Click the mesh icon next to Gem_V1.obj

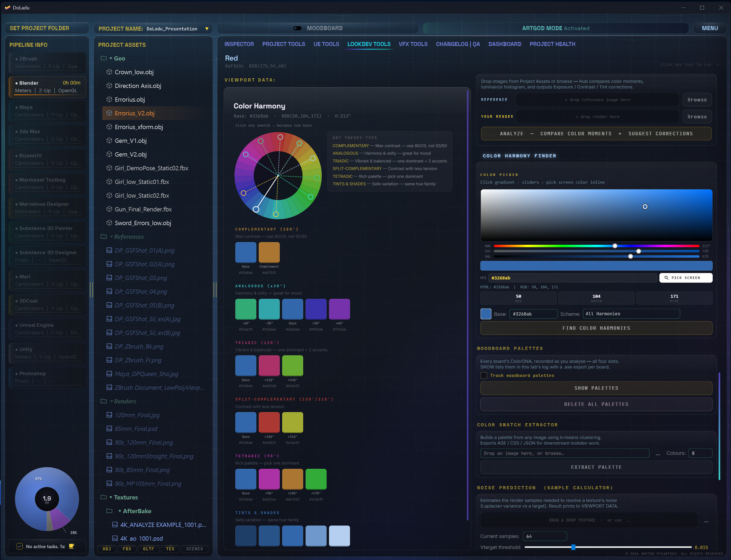[109, 140]
